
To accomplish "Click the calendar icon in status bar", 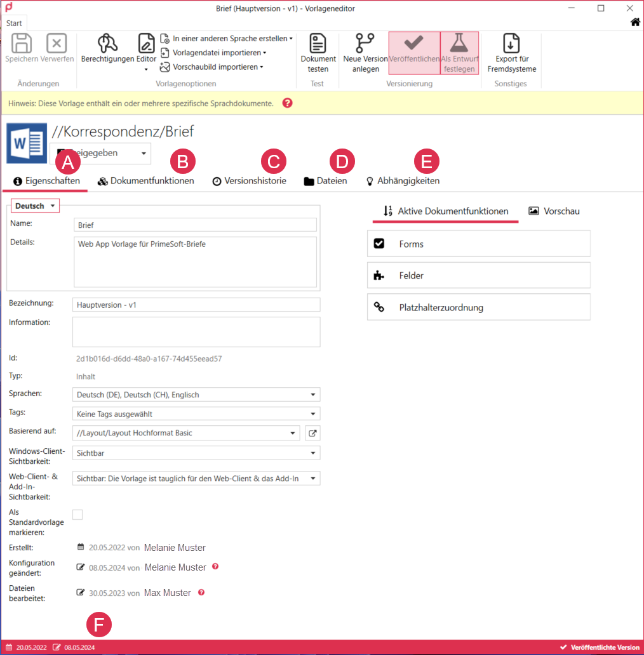I will click(x=9, y=647).
